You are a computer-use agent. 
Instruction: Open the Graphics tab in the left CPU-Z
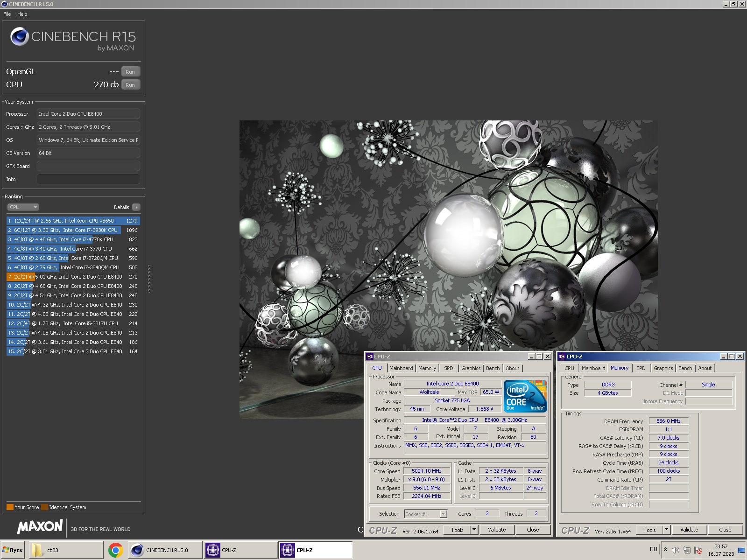tap(471, 368)
